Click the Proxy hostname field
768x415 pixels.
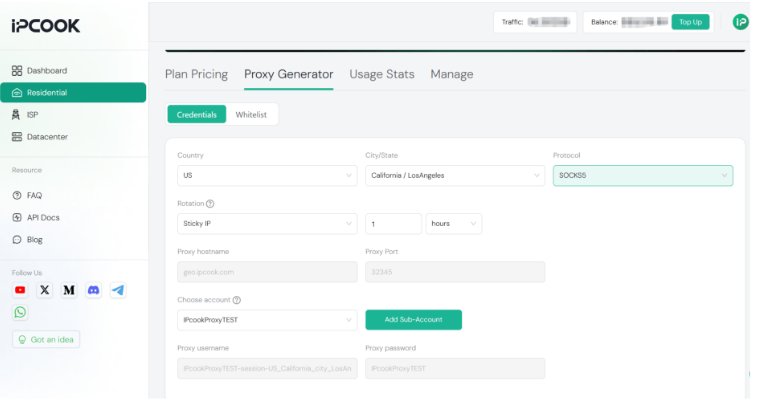[267, 272]
